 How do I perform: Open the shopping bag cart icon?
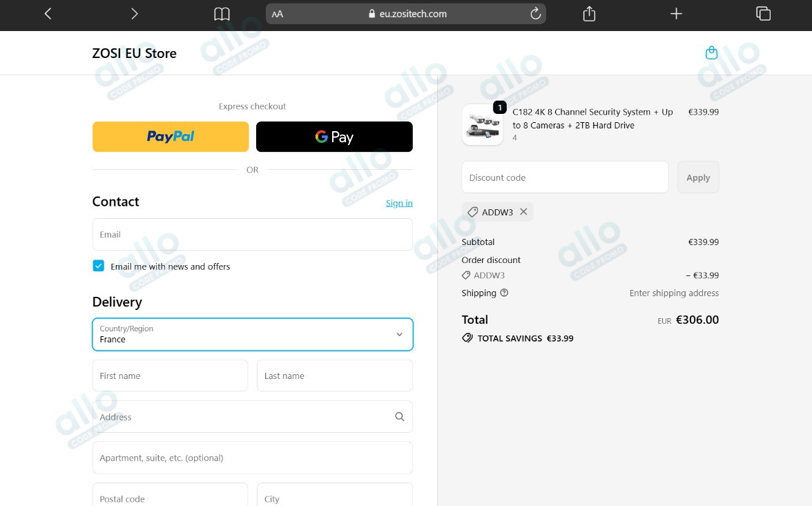711,53
